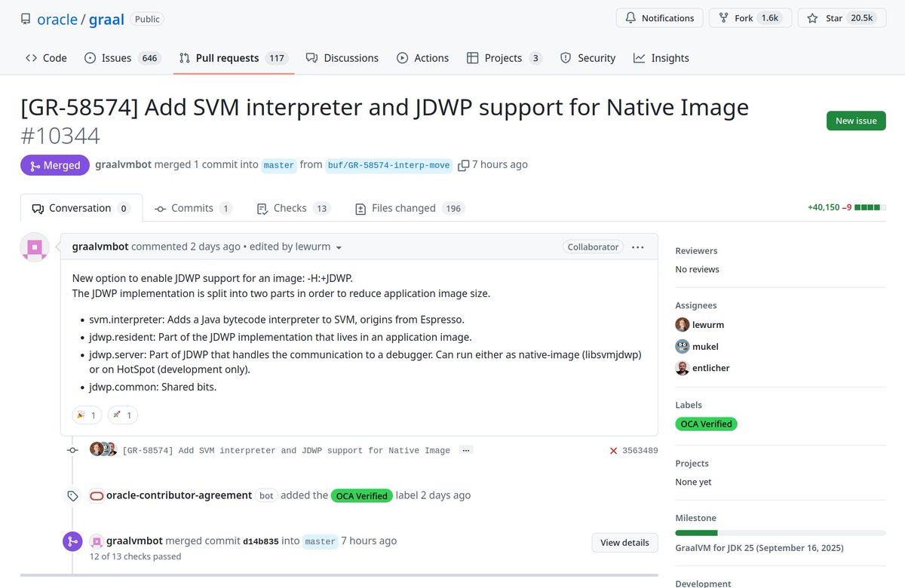Click entlicher avatar in Assignees
The width and height of the screenshot is (905, 588).
[683, 368]
